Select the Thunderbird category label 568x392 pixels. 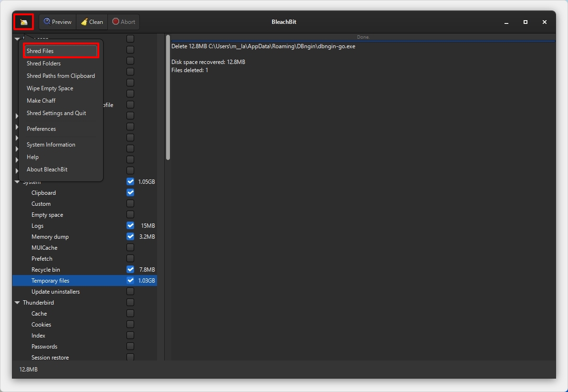tap(38, 303)
